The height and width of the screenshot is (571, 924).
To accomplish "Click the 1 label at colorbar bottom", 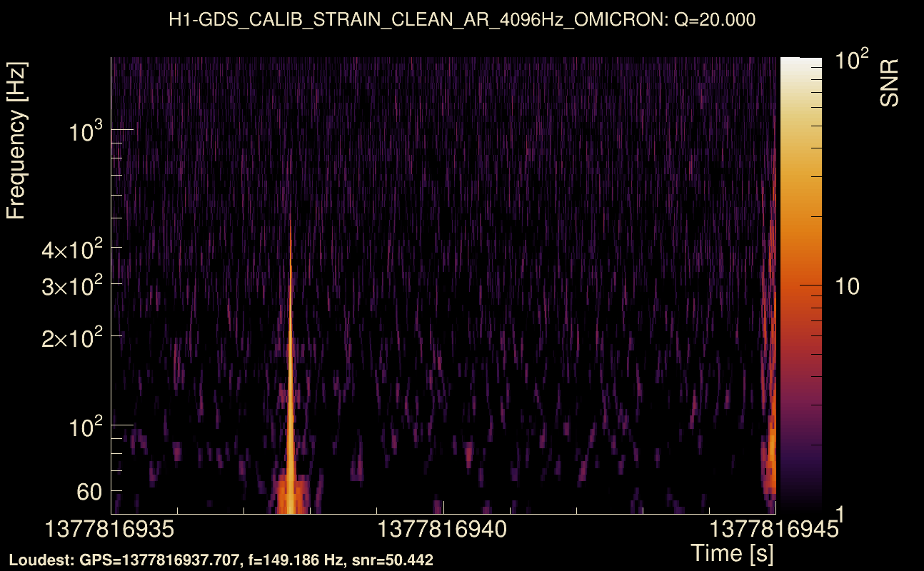I will coord(840,515).
